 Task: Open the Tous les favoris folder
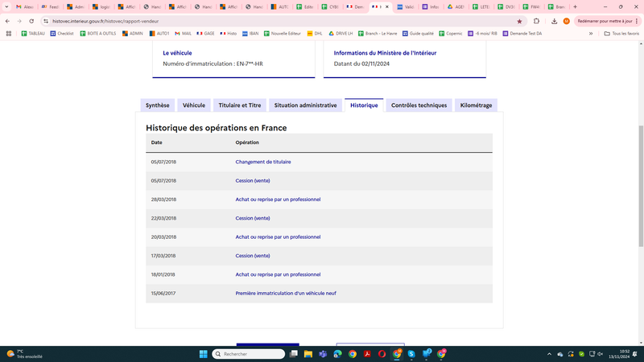pyautogui.click(x=621, y=34)
